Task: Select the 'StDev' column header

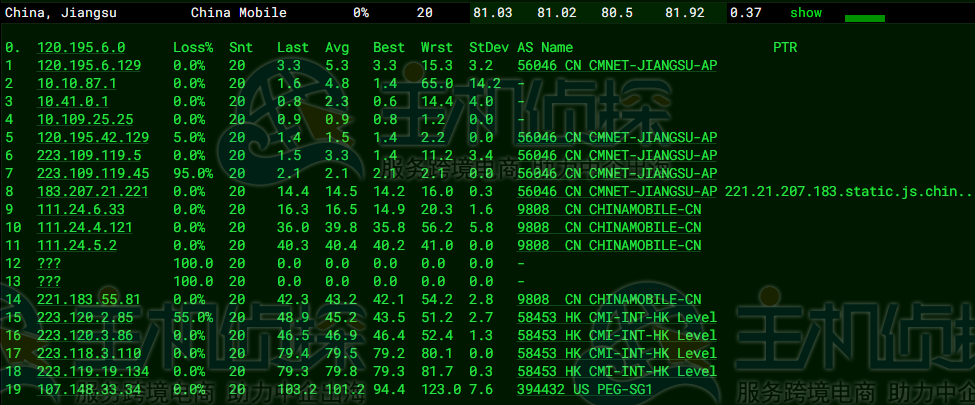Action: pos(489,47)
